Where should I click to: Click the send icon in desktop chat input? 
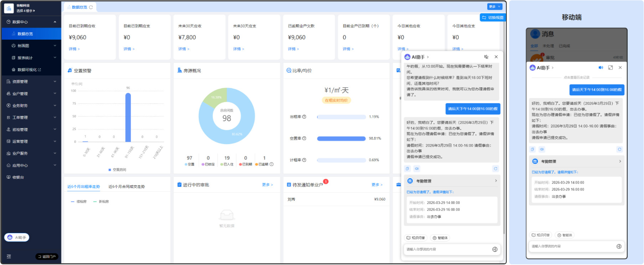pos(495,249)
